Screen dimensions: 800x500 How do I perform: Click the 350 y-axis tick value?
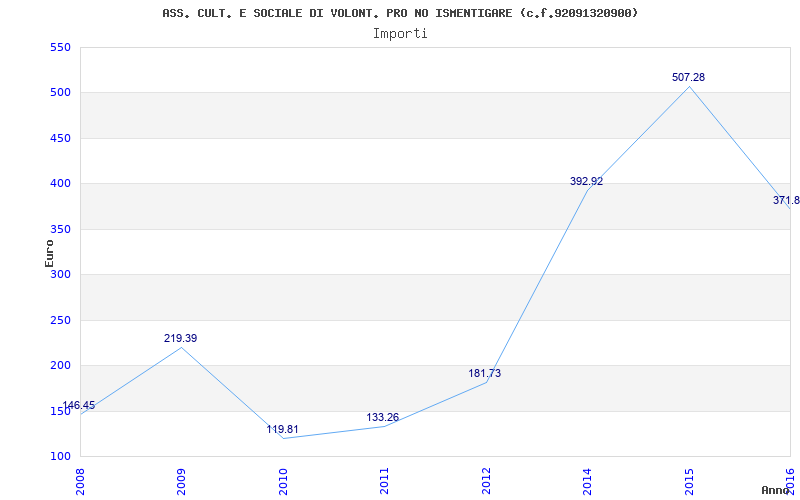click(x=60, y=229)
